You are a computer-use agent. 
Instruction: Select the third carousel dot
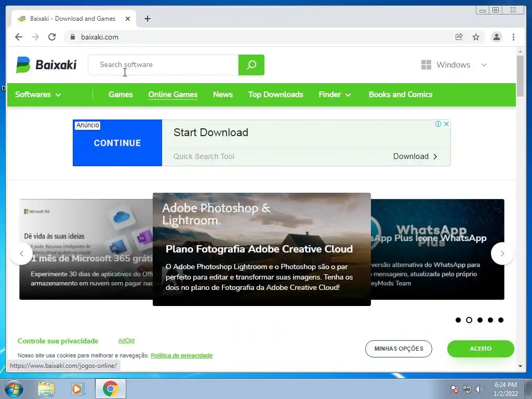480,320
